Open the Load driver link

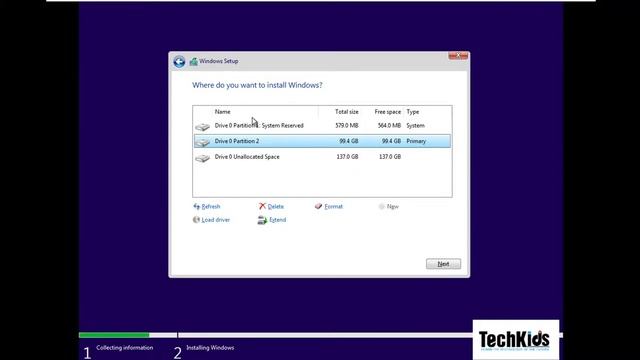(216, 220)
